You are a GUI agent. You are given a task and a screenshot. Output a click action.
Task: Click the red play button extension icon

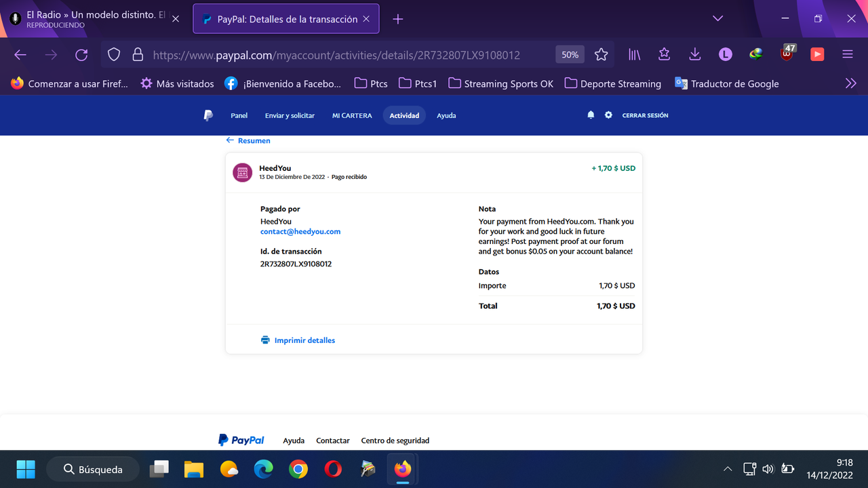(x=817, y=55)
